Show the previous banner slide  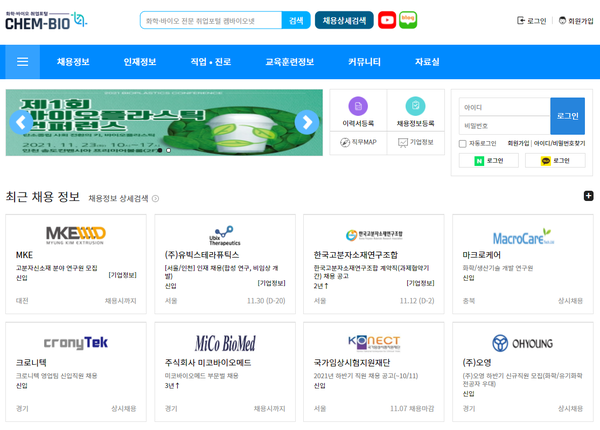point(21,122)
